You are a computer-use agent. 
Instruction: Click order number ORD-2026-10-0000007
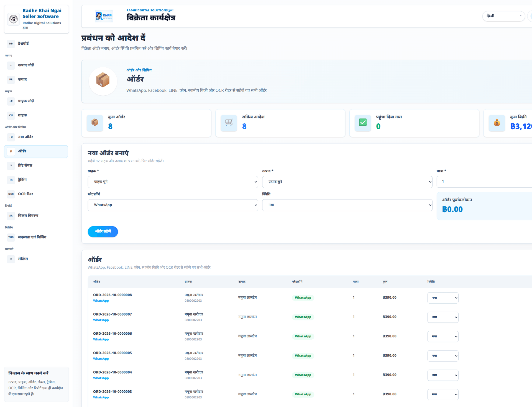tap(112, 314)
